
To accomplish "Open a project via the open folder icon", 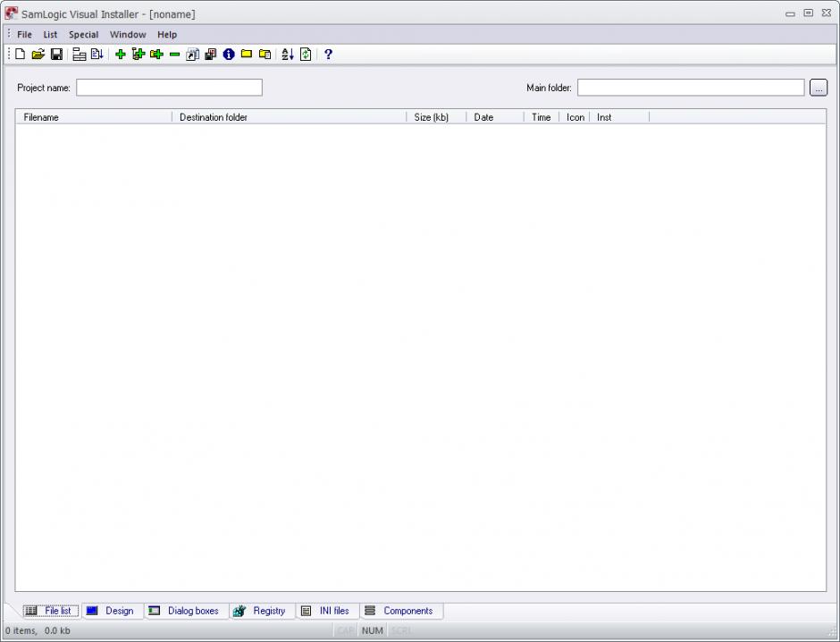I will pos(38,55).
